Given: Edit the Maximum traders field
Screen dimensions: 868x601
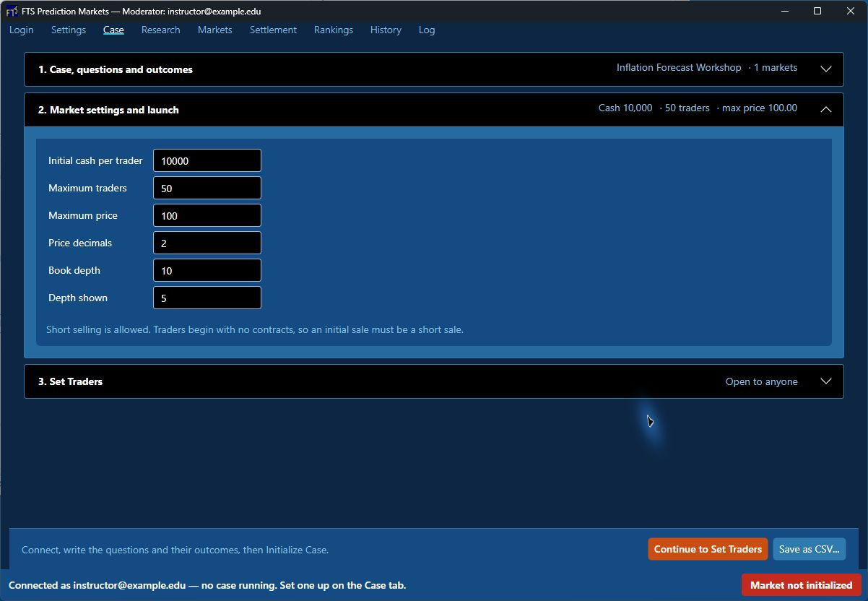Looking at the screenshot, I should (x=207, y=188).
